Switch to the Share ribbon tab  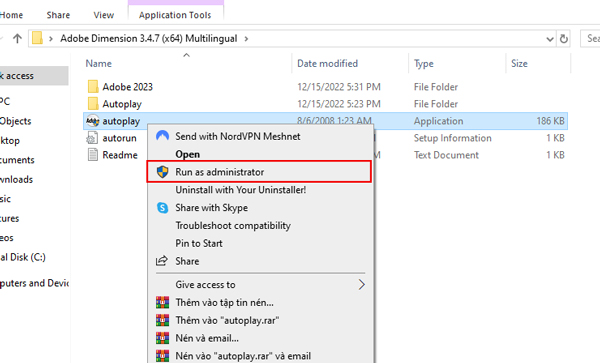click(x=58, y=15)
